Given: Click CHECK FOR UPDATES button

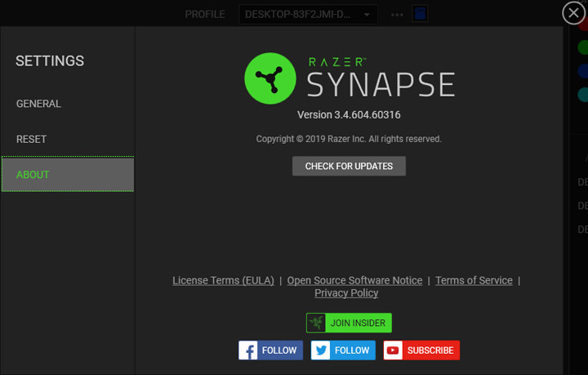Looking at the screenshot, I should (x=349, y=166).
